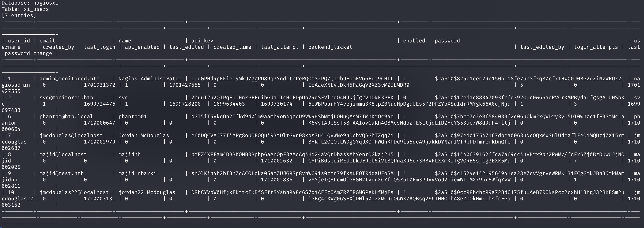Click the svc last_login '1699724476'

(x=100, y=104)
